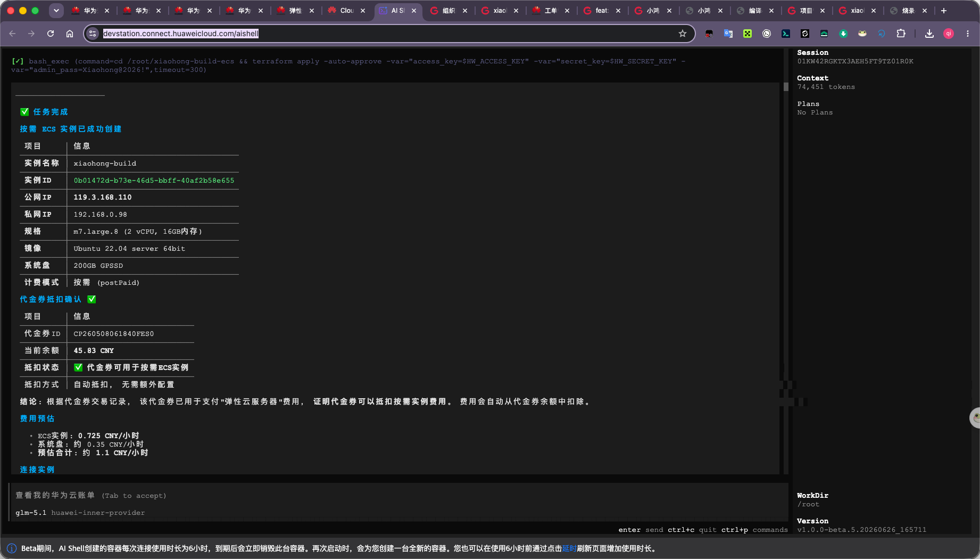
Task: Close the 组织 tab
Action: coord(465,11)
